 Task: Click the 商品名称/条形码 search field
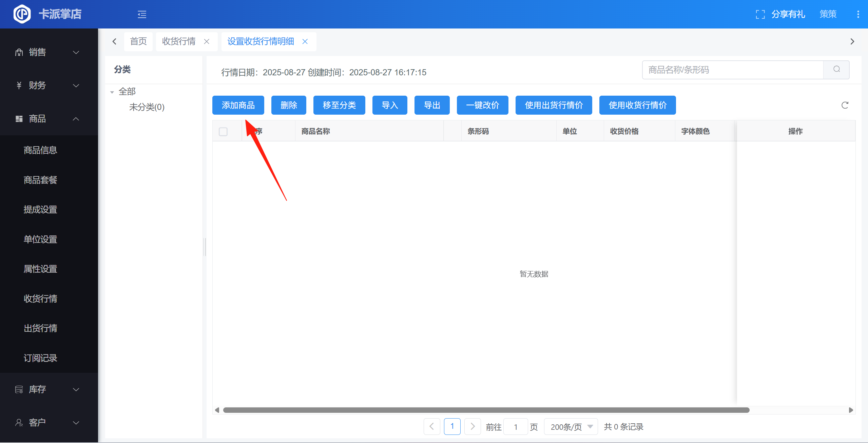733,70
